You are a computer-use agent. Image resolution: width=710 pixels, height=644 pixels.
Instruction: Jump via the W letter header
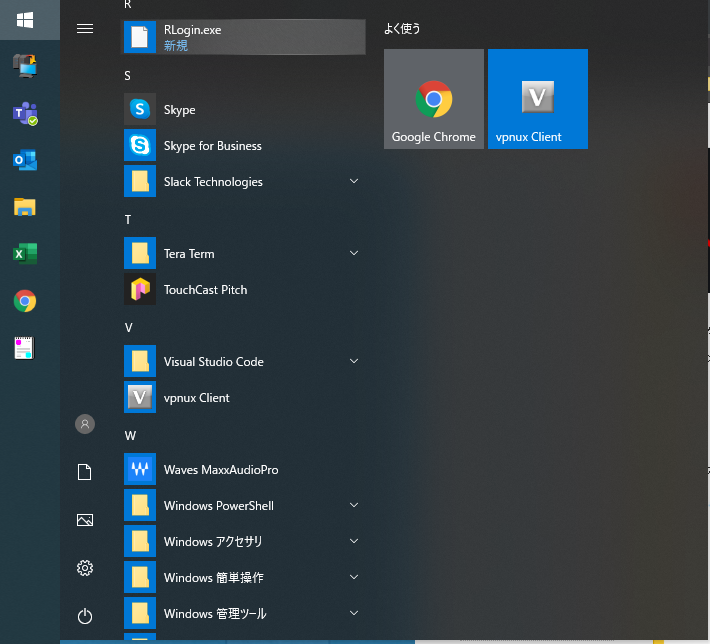coord(130,436)
